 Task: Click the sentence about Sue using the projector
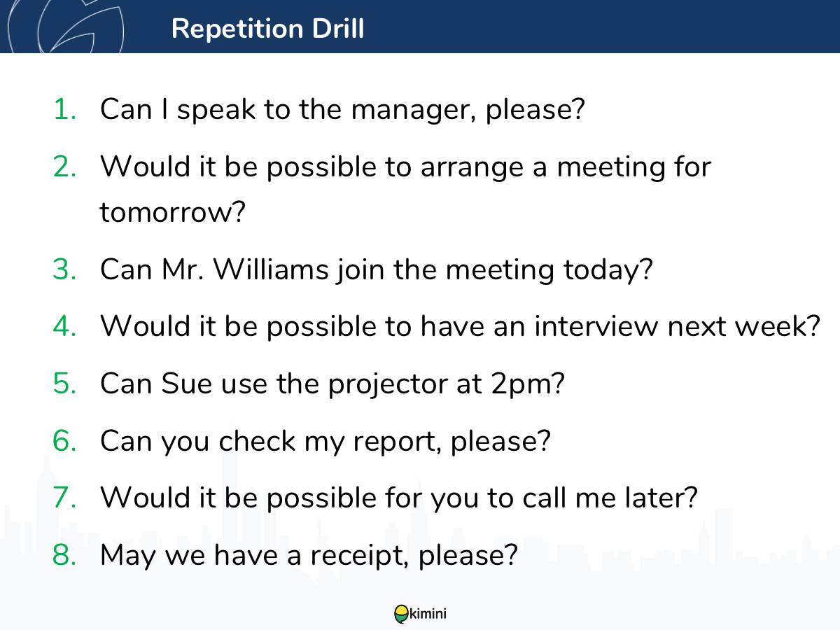click(x=332, y=385)
